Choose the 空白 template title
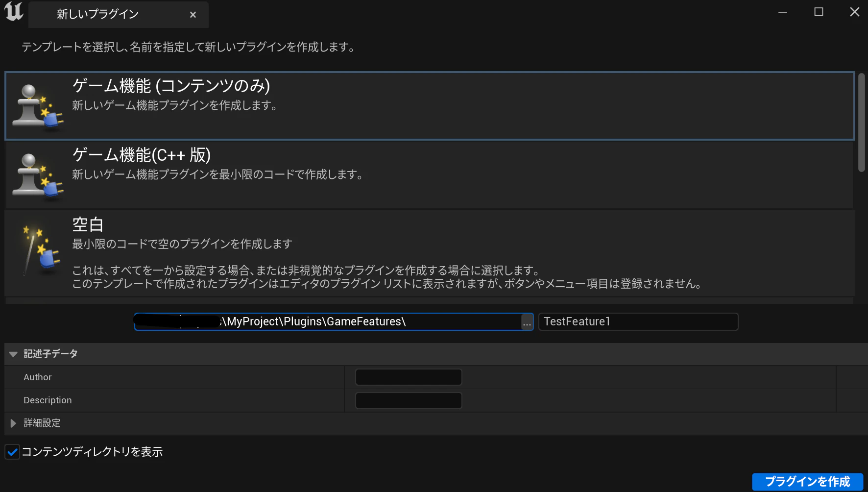868x492 pixels. 88,224
